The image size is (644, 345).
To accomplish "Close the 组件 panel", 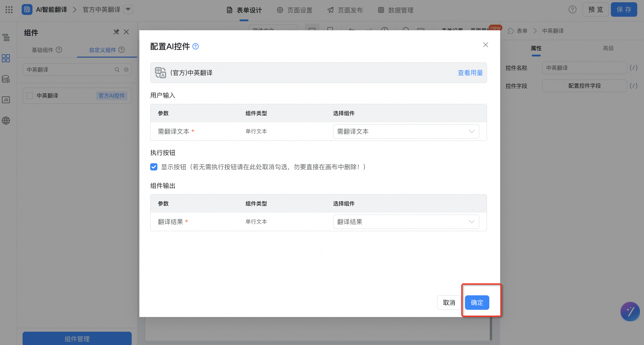I will (x=126, y=32).
